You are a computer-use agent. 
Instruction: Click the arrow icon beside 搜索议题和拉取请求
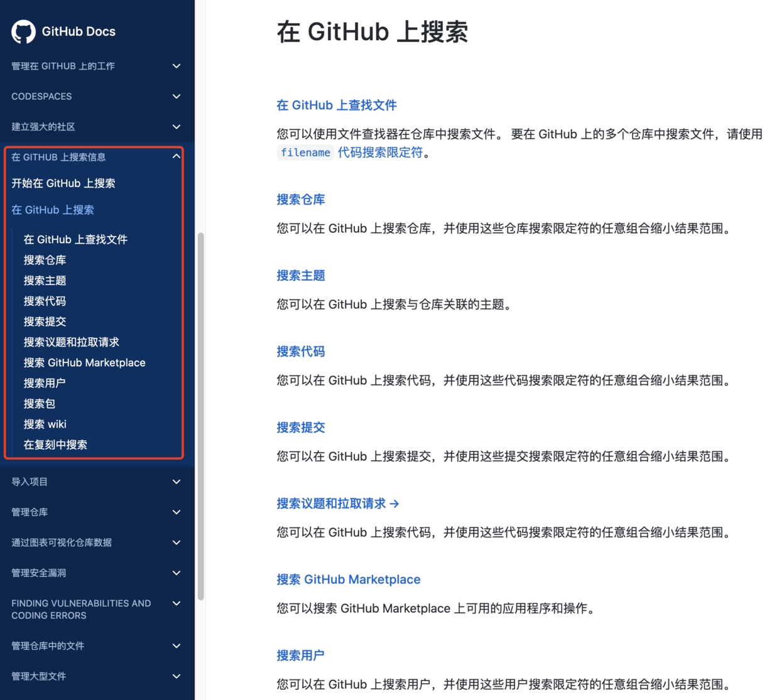pos(395,503)
